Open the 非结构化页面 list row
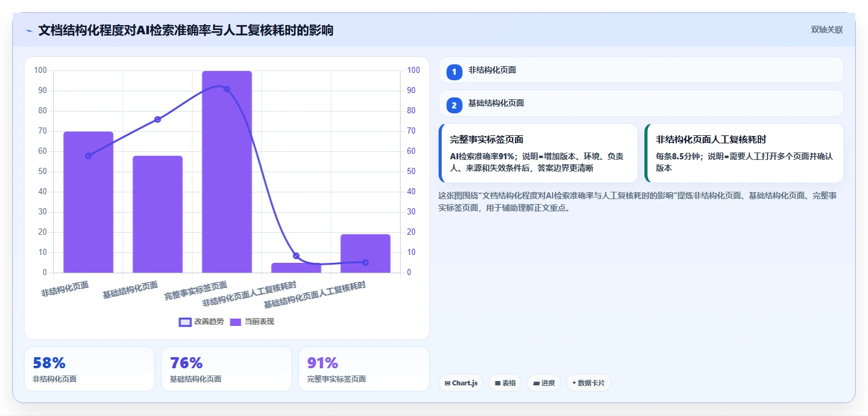The height and width of the screenshot is (416, 868). pos(641,70)
